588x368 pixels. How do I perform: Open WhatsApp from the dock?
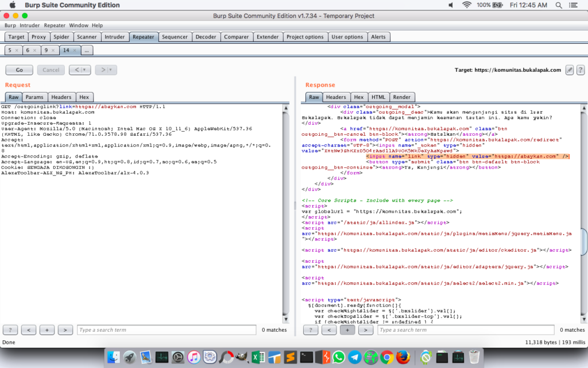click(x=339, y=357)
